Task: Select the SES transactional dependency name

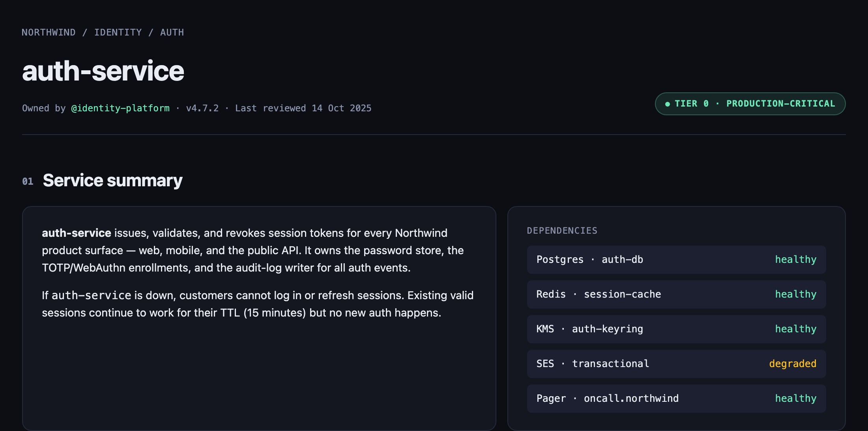Action: coord(593,364)
